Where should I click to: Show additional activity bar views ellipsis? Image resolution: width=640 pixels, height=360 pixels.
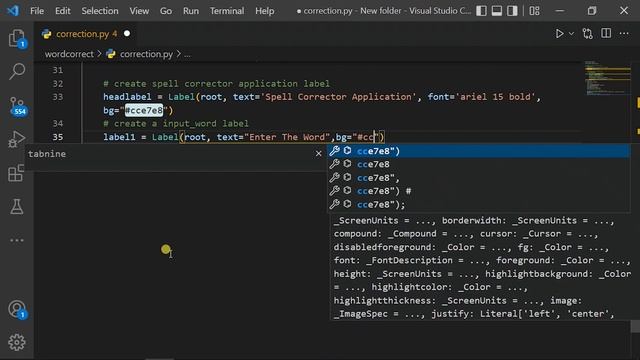(x=17, y=240)
